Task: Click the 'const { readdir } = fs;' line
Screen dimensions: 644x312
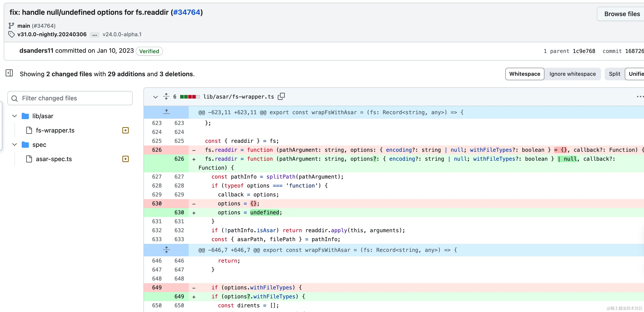Action: (x=242, y=141)
